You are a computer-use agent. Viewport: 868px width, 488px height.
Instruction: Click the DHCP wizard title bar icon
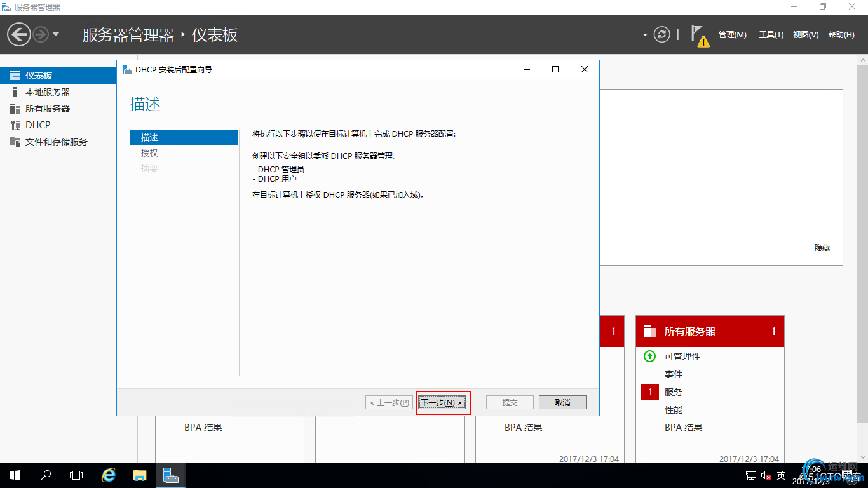pos(127,69)
